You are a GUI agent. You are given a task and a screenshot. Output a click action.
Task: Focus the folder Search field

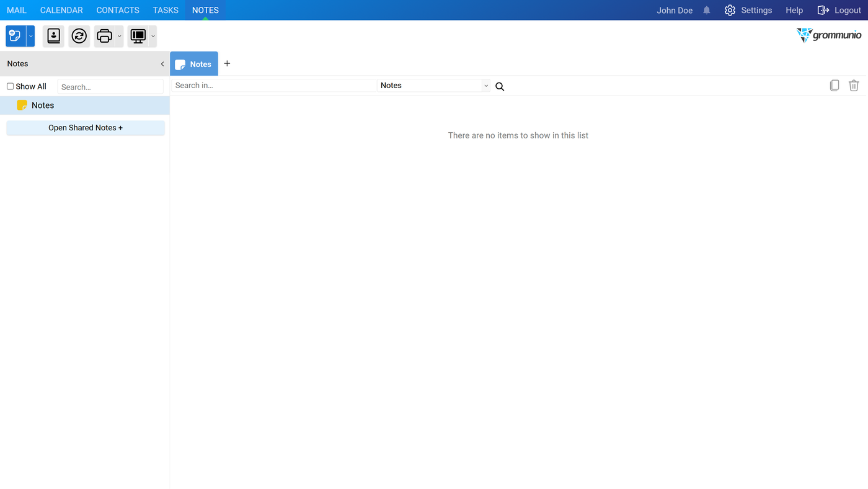(x=110, y=87)
